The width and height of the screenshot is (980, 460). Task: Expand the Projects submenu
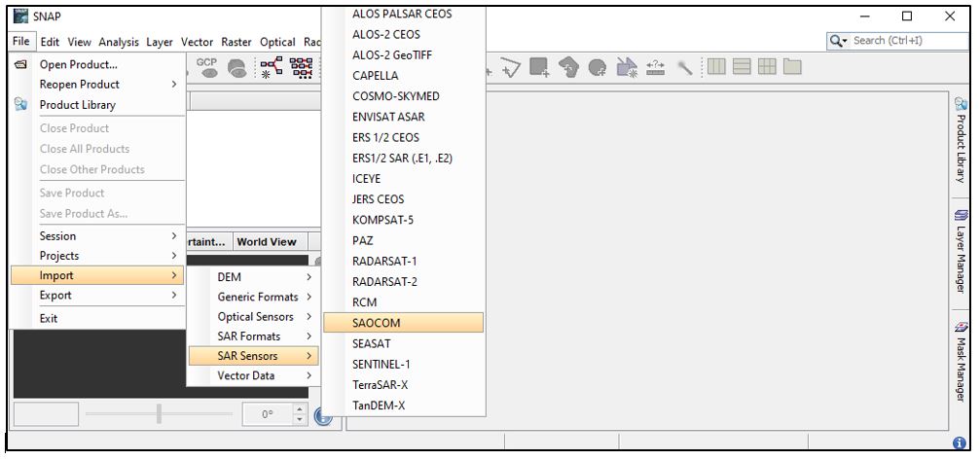pyautogui.click(x=98, y=256)
